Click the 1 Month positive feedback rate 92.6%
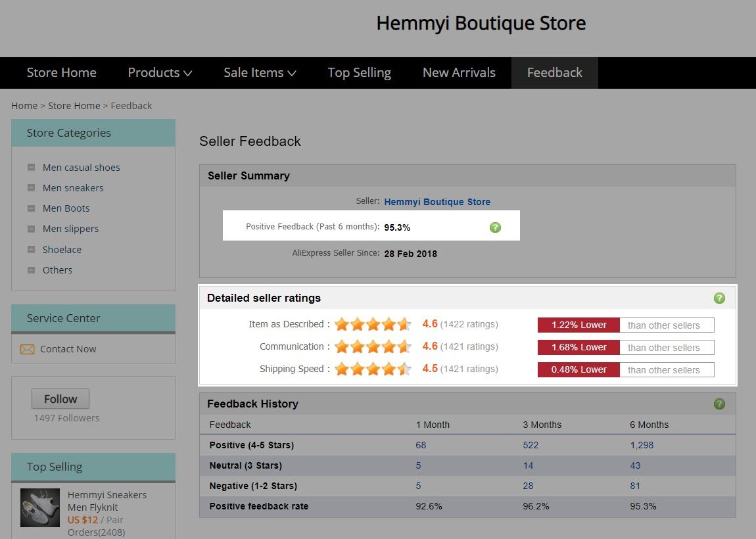Viewport: 756px width, 539px height. tap(429, 506)
